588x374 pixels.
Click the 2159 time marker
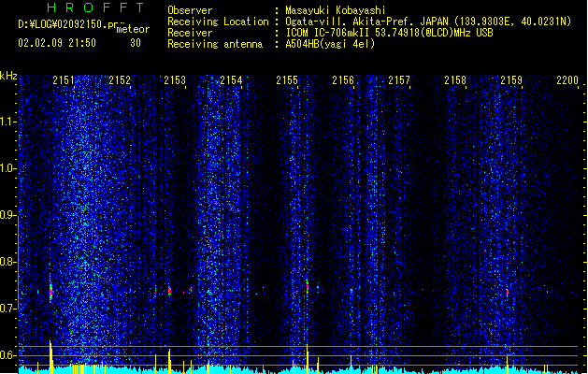[511, 79]
